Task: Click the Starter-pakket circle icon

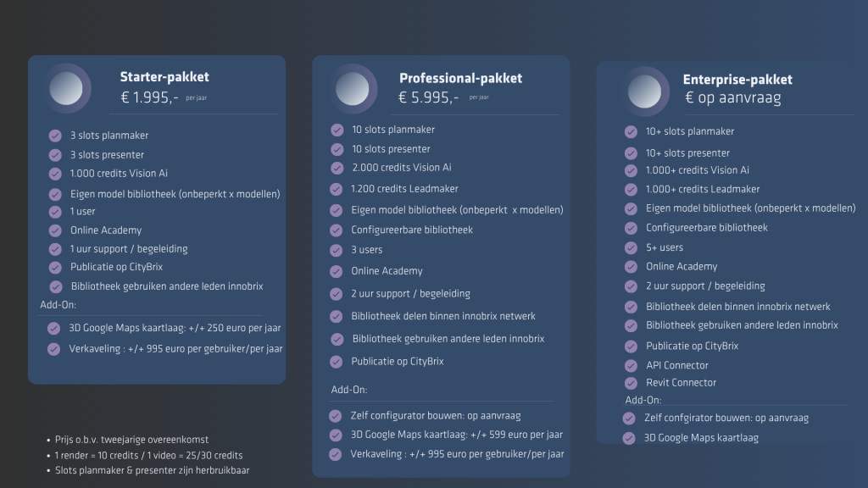Action: click(x=66, y=88)
